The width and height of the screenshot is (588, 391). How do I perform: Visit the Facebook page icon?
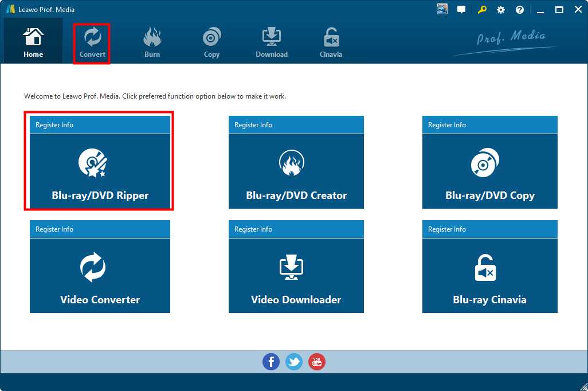pos(271,362)
